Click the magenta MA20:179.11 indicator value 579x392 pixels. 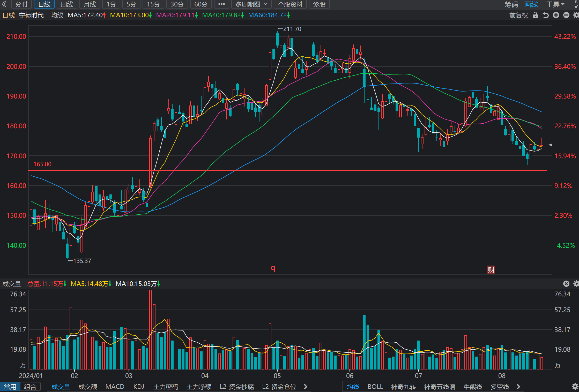pos(177,15)
